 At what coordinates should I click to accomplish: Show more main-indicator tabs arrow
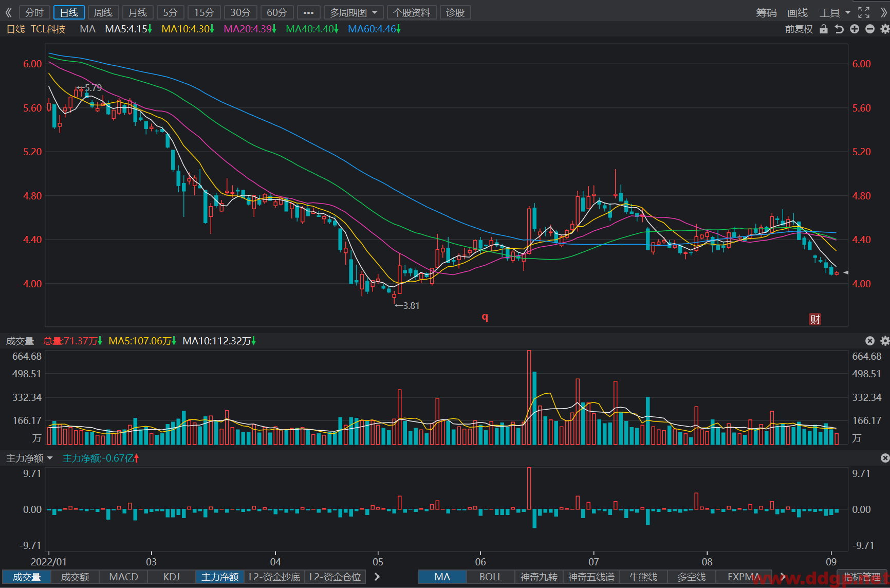[x=783, y=577]
